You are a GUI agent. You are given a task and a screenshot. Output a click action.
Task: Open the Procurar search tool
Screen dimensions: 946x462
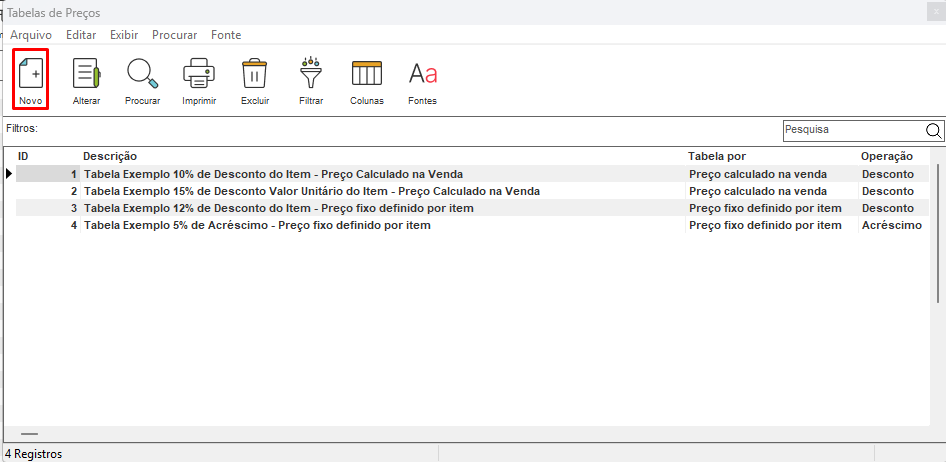point(142,80)
